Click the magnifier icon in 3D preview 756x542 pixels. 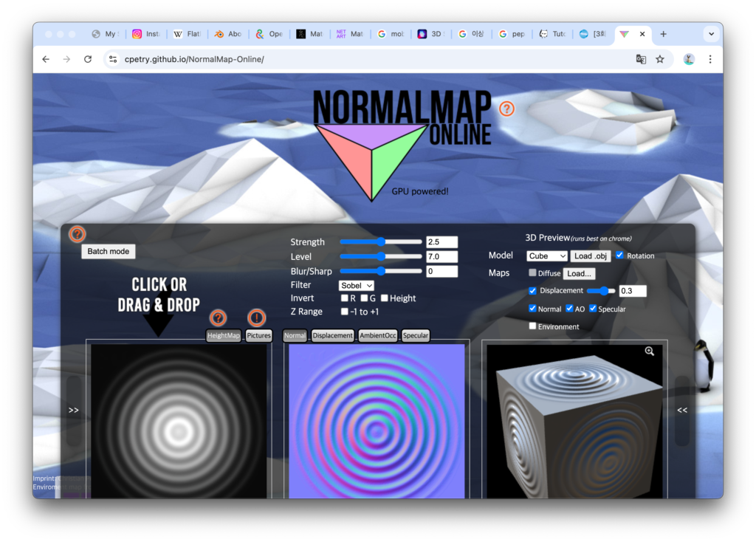(650, 351)
